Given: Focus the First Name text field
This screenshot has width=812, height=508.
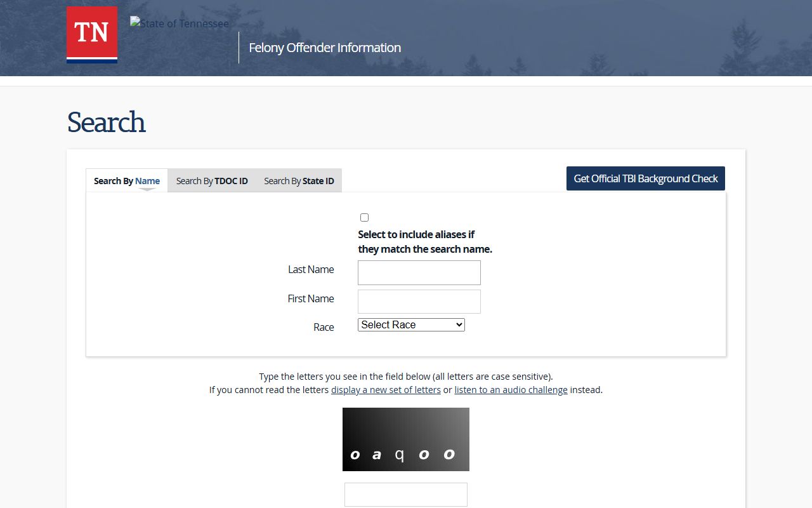Looking at the screenshot, I should click(419, 302).
